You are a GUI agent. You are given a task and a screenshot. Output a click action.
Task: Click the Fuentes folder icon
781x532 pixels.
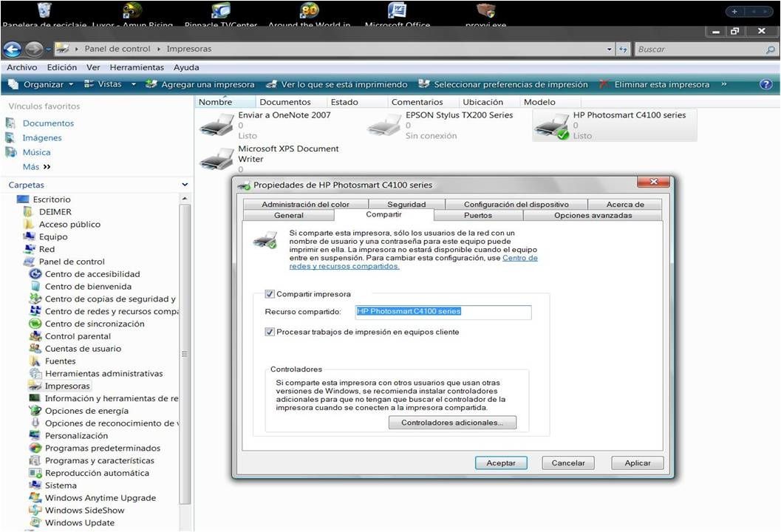(35, 361)
